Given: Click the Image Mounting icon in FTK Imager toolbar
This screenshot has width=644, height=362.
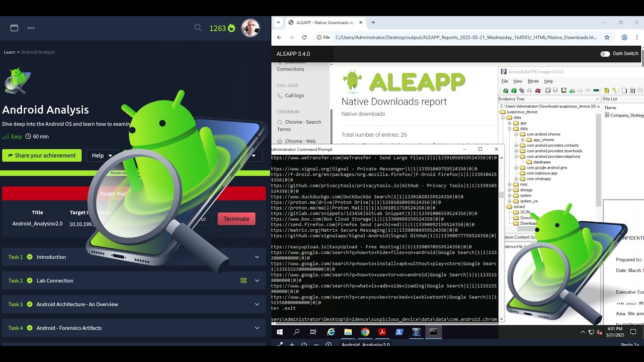Looking at the screenshot, I should [x=522, y=90].
